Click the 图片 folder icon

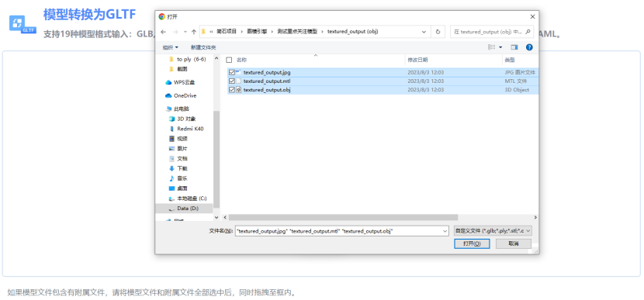[172, 149]
